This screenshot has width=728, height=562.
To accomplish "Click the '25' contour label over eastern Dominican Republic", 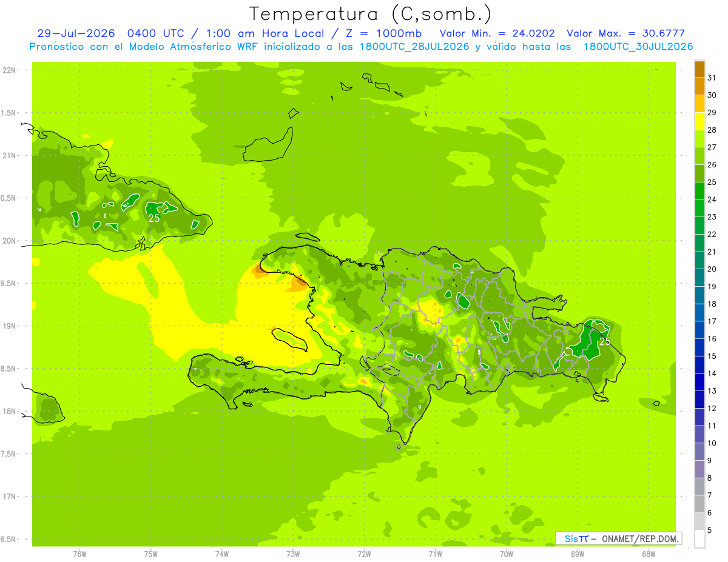I will coord(605,341).
